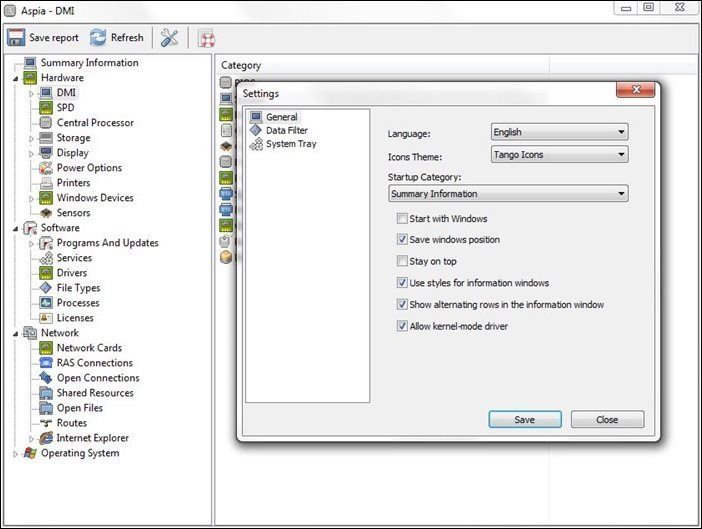Close Settings dialog with red X
The width and height of the screenshot is (702, 529).
[x=636, y=90]
